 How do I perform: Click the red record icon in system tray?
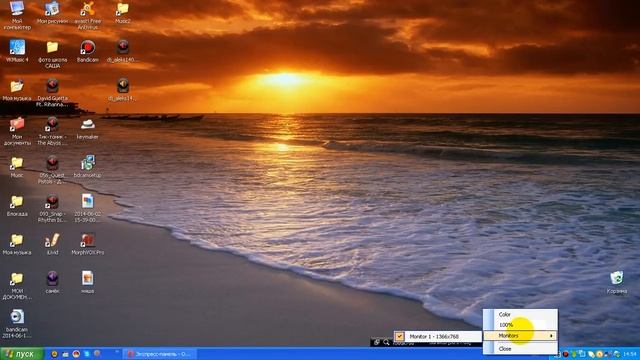point(566,354)
